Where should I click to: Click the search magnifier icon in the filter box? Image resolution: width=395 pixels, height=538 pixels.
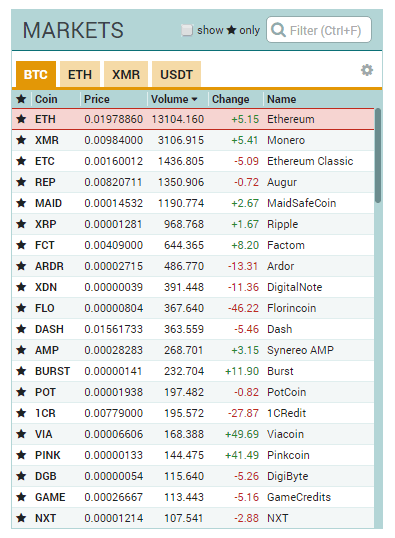coord(278,30)
